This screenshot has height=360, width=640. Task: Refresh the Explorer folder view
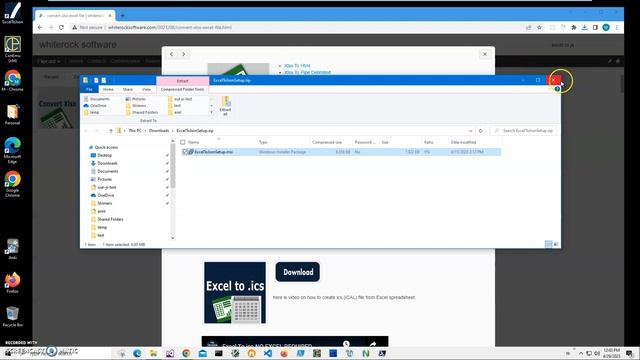(481, 131)
